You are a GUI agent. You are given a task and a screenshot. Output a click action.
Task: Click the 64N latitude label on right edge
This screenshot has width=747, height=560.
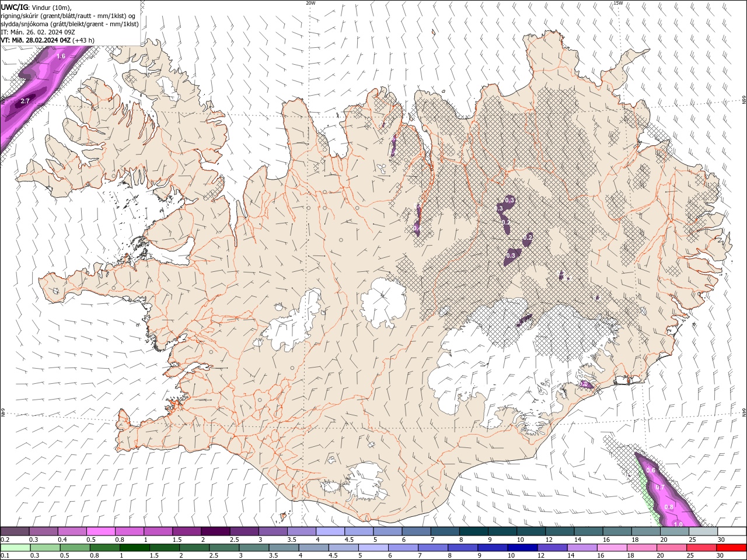click(x=744, y=412)
